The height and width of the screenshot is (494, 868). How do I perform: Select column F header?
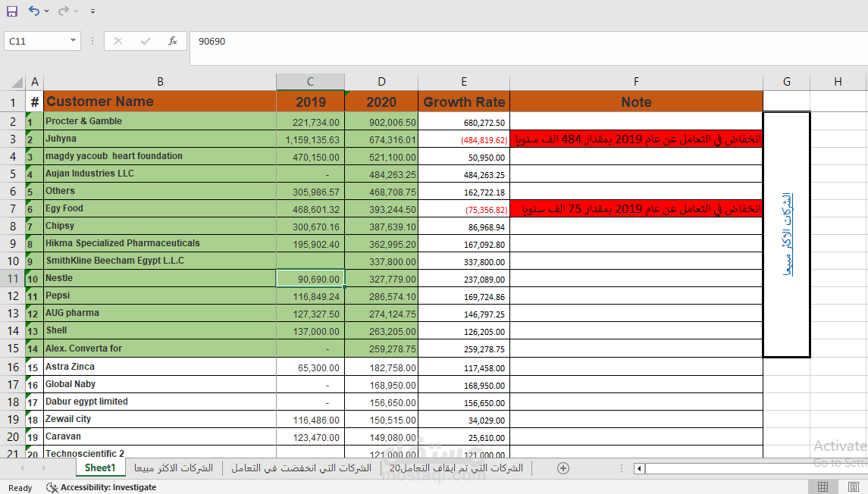[x=636, y=82]
